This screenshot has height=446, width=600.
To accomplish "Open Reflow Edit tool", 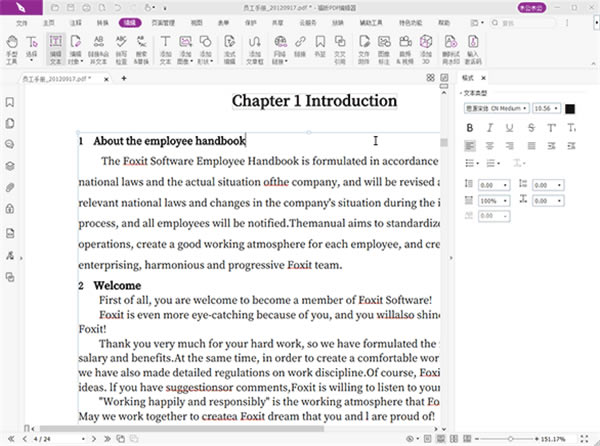I will 230,50.
